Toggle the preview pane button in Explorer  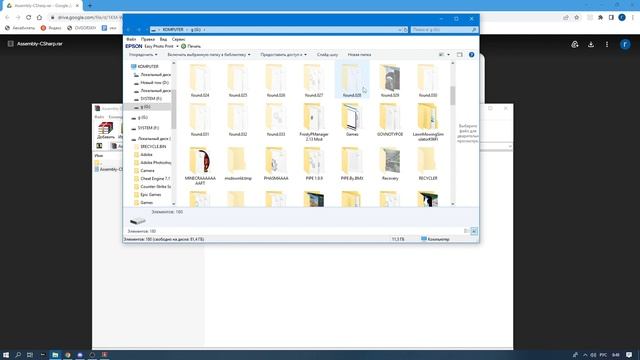pos(460,55)
